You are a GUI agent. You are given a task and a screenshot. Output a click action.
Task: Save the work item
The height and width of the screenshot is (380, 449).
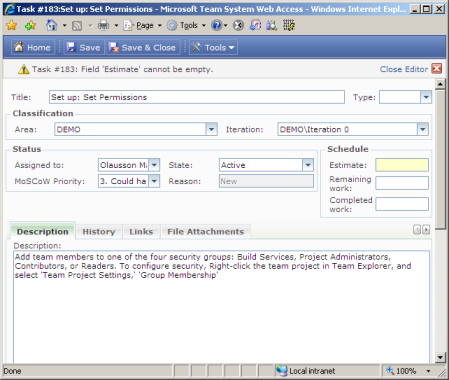(x=83, y=47)
